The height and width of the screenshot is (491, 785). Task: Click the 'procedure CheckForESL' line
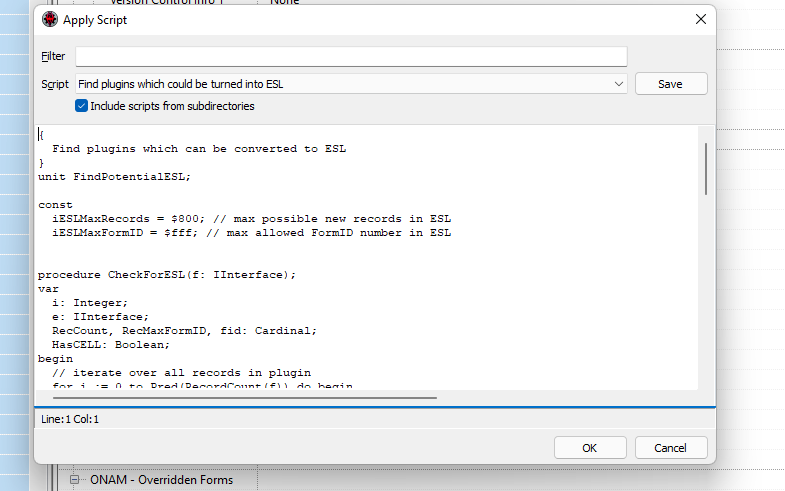pyautogui.click(x=167, y=275)
